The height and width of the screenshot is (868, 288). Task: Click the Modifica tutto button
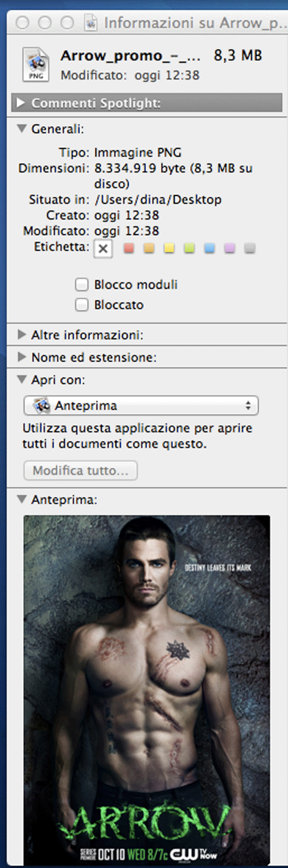click(81, 471)
